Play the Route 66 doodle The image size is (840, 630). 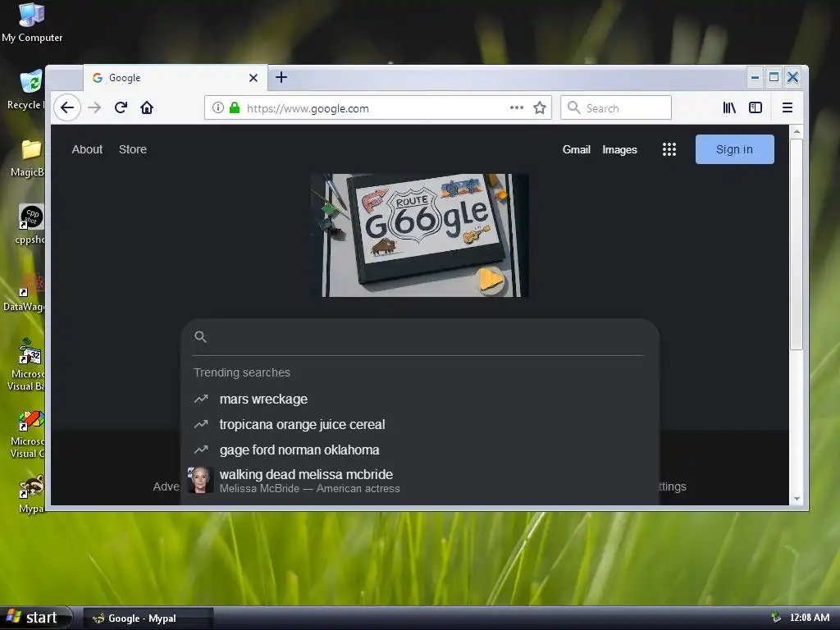point(491,280)
